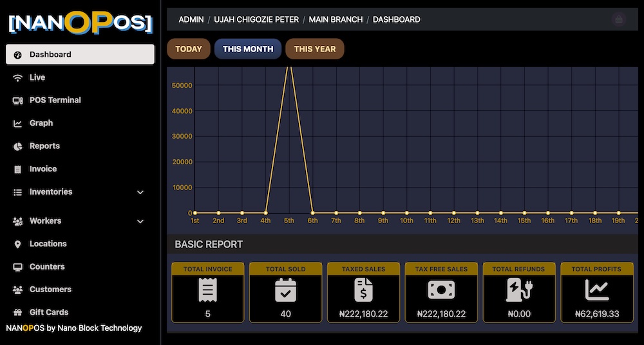This screenshot has width=644, height=345.
Task: Click the Graph line-chart icon
Action: tap(17, 123)
